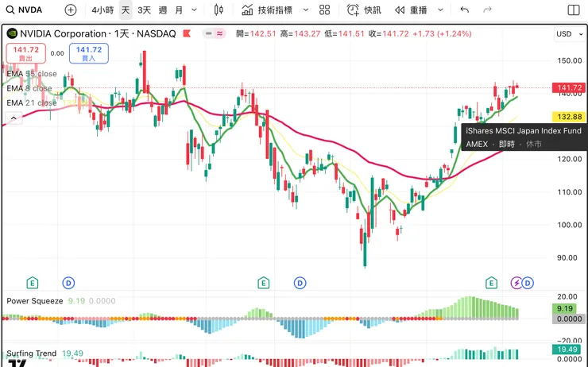Click the NVIDIA logo beside the symbol title
Screen dimensions: 588x367
13,33
